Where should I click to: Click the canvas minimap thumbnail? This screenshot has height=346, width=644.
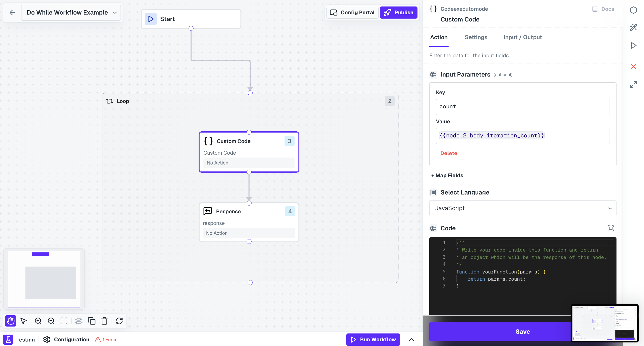pyautogui.click(x=44, y=279)
